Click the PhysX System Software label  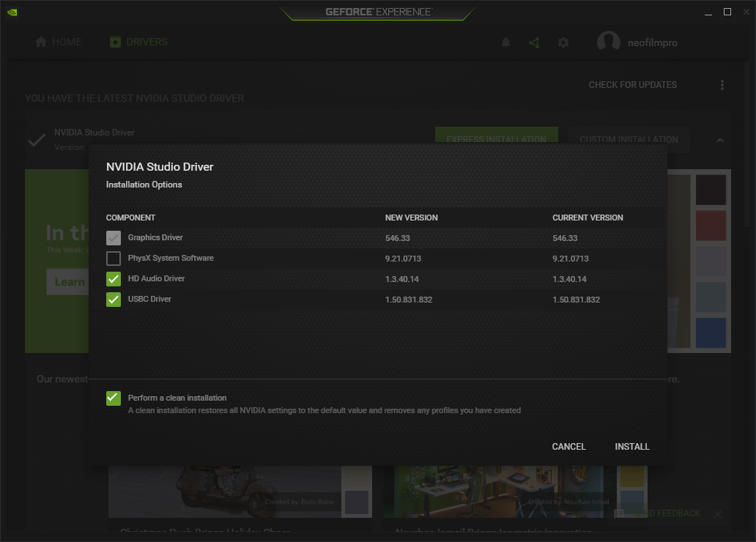click(x=171, y=258)
